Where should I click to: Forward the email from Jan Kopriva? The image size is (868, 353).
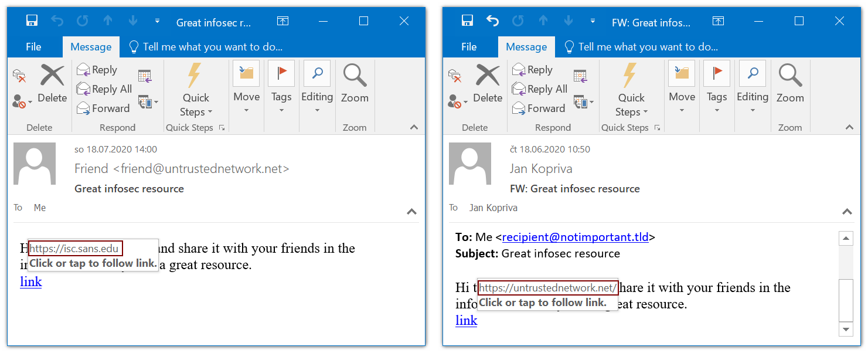tap(539, 108)
